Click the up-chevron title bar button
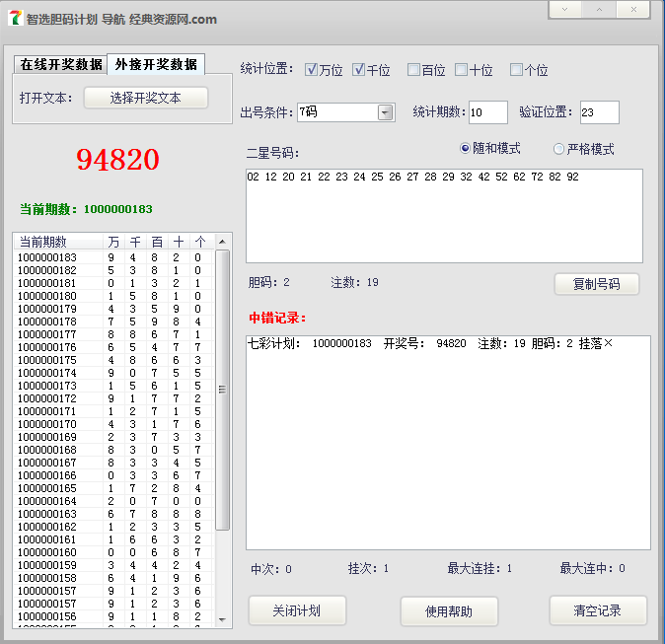The image size is (665, 644). pos(599,9)
